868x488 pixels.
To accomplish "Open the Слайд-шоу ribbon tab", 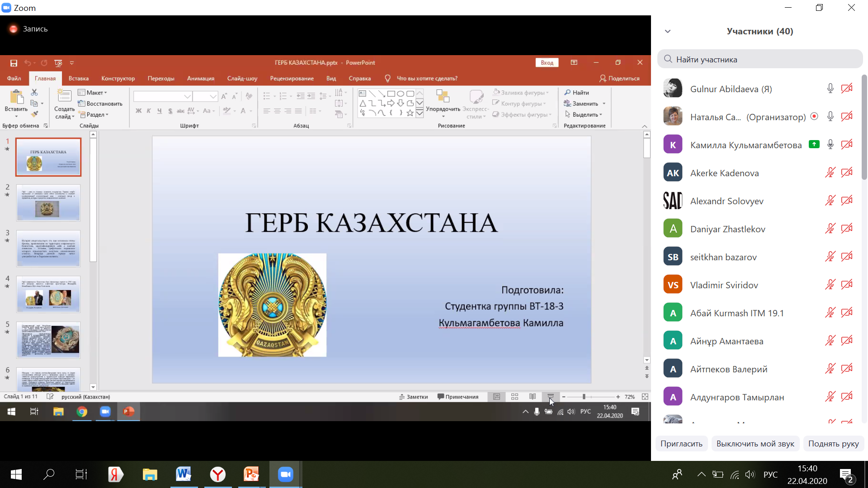I will [242, 79].
